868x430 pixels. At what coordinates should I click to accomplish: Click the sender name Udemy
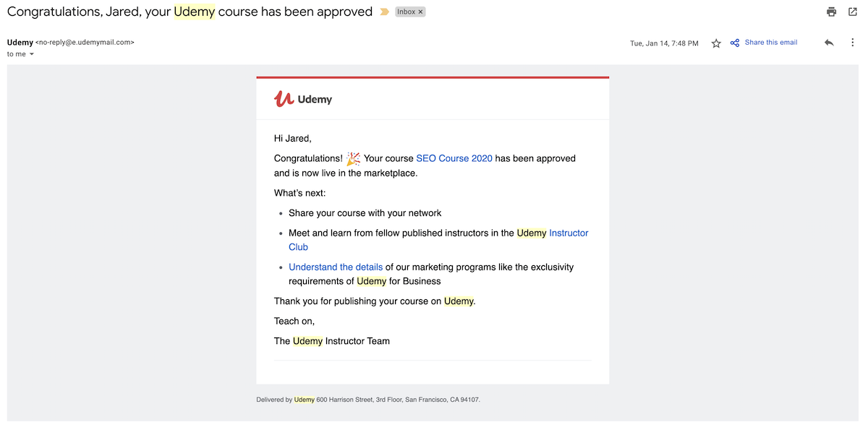pos(20,43)
